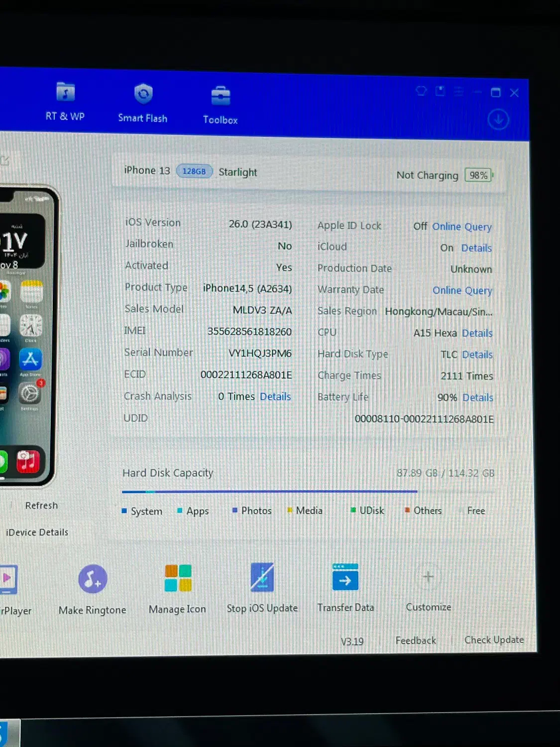Click the Photos legend color swatch
Screen dimensions: 560x747
pos(235,510)
